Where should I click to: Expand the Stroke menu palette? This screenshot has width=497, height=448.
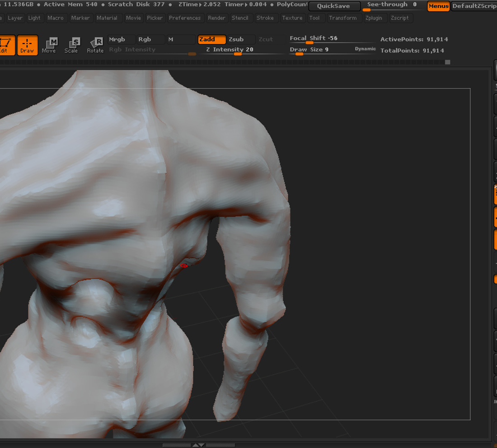point(265,18)
